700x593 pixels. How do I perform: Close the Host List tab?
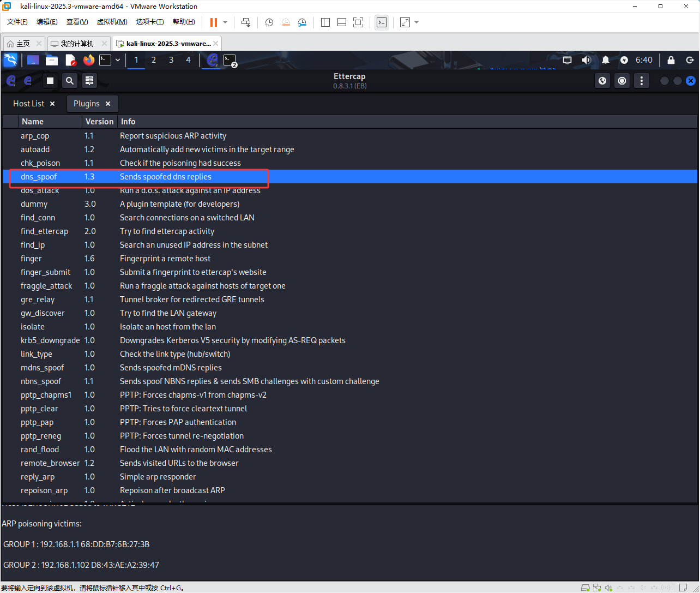(x=52, y=104)
